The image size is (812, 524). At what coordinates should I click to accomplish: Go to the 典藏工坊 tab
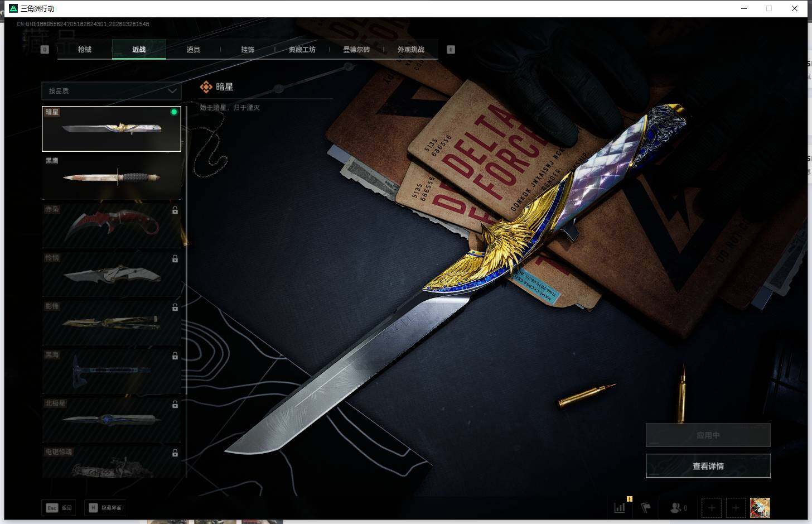(x=302, y=50)
